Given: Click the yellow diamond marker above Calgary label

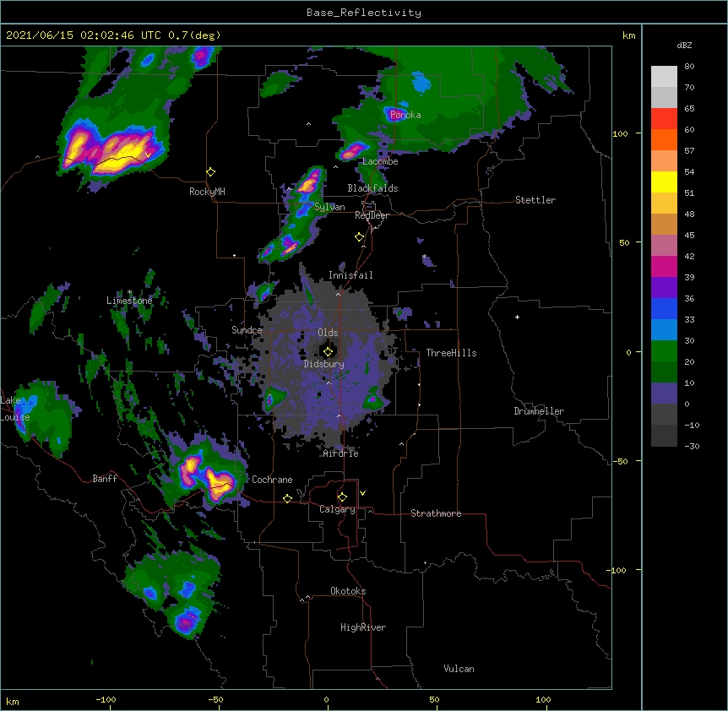Looking at the screenshot, I should pyautogui.click(x=342, y=497).
